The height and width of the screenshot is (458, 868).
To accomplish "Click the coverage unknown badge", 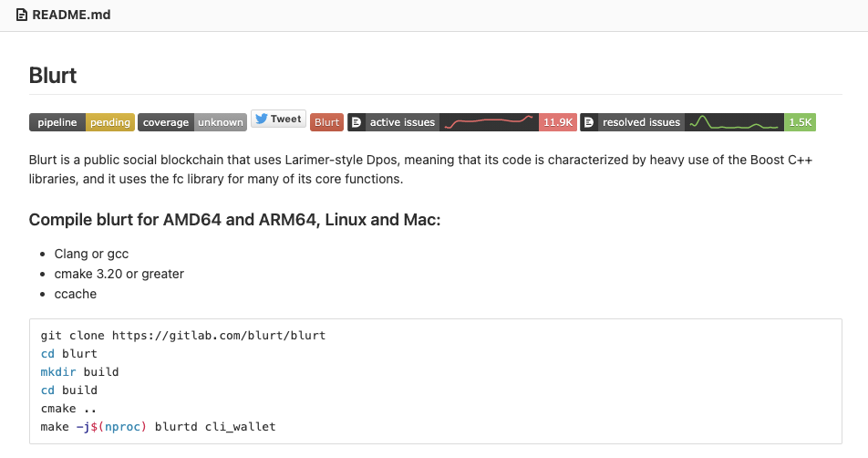I will tap(192, 122).
